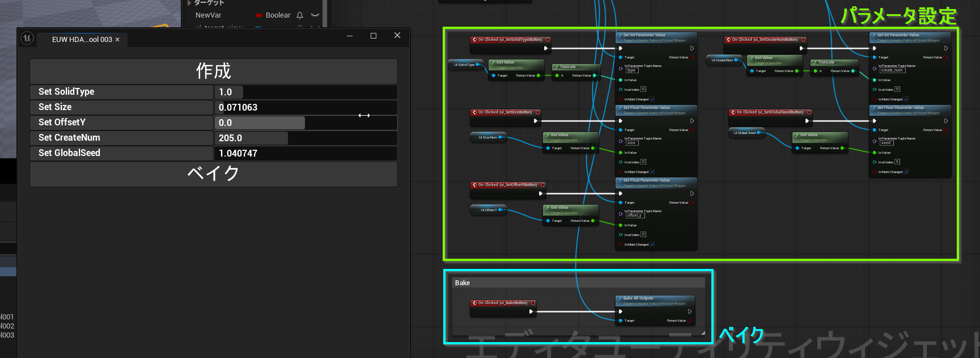Expand the ターゲット category triangle
Screen dimensions: 980x358
pos(189,3)
